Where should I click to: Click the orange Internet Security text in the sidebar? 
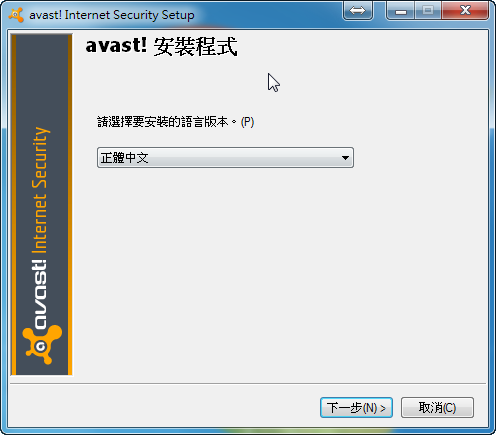point(40,190)
